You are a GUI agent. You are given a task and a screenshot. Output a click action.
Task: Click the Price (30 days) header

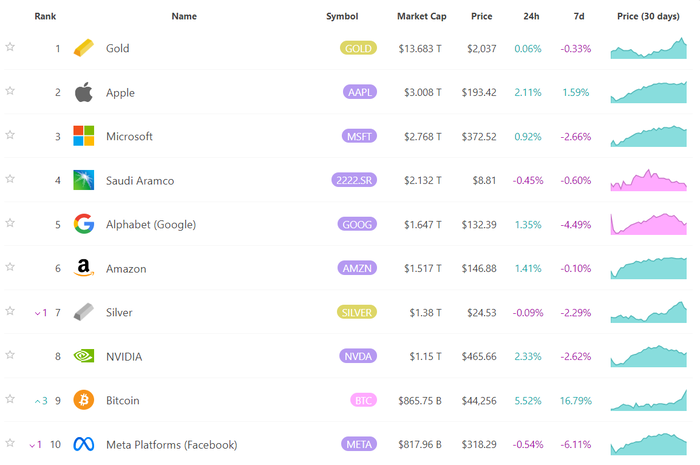point(648,16)
